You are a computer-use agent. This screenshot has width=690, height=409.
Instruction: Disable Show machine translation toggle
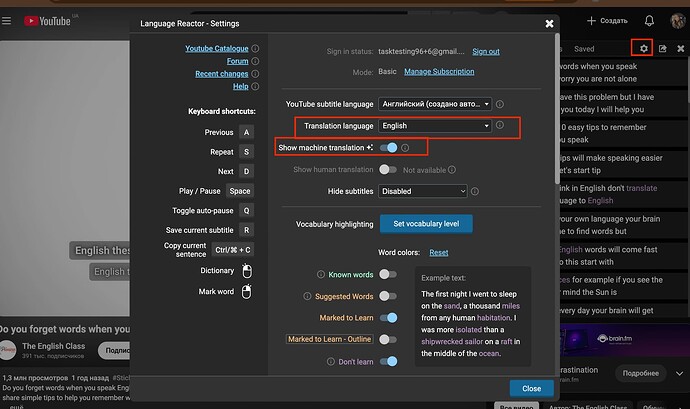388,148
